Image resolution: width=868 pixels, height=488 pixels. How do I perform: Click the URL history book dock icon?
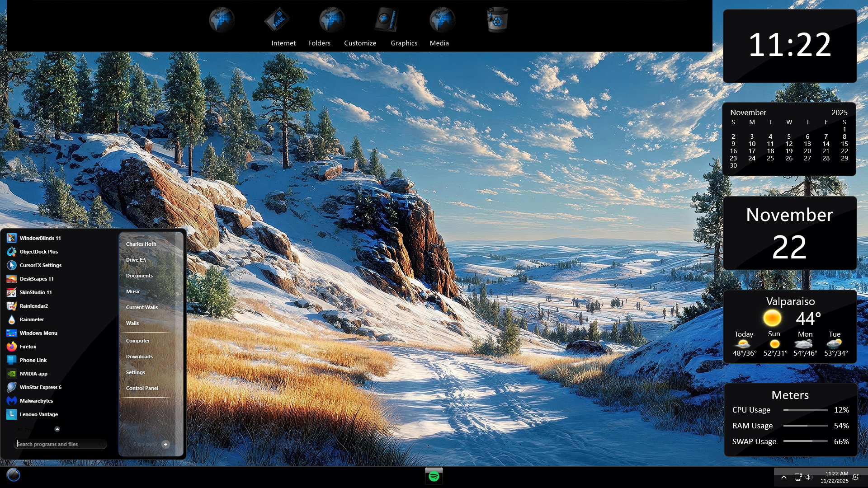pyautogui.click(x=387, y=20)
